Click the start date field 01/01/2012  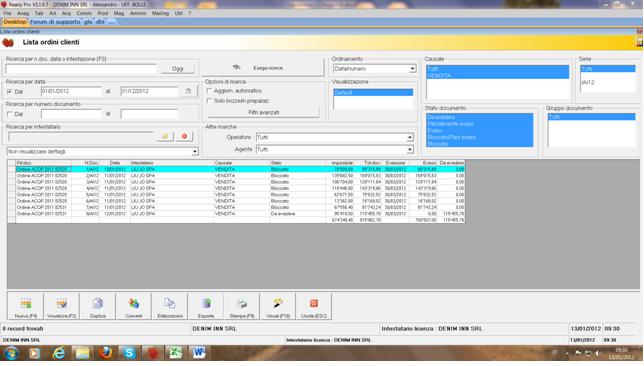[x=71, y=91]
